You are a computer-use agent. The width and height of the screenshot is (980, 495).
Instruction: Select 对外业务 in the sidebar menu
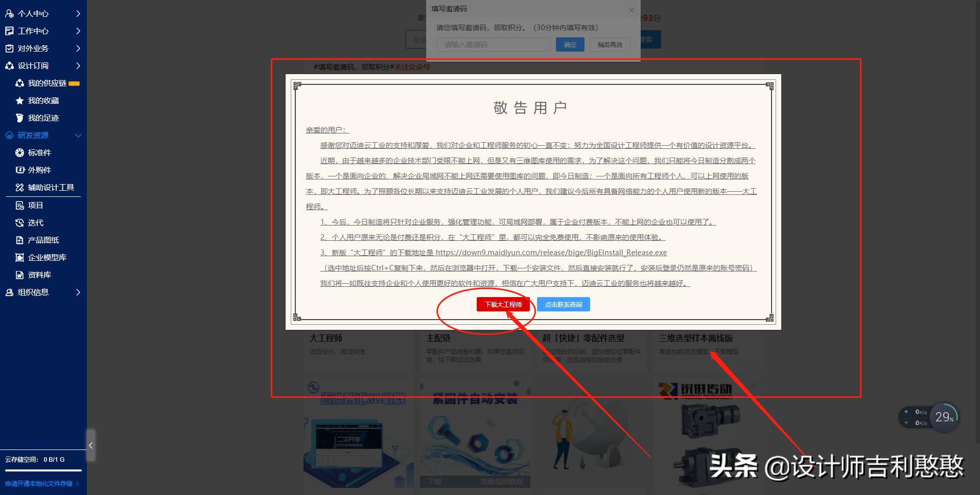coord(33,48)
